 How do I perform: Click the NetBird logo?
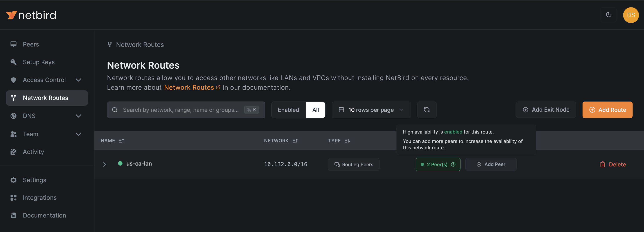(x=31, y=15)
